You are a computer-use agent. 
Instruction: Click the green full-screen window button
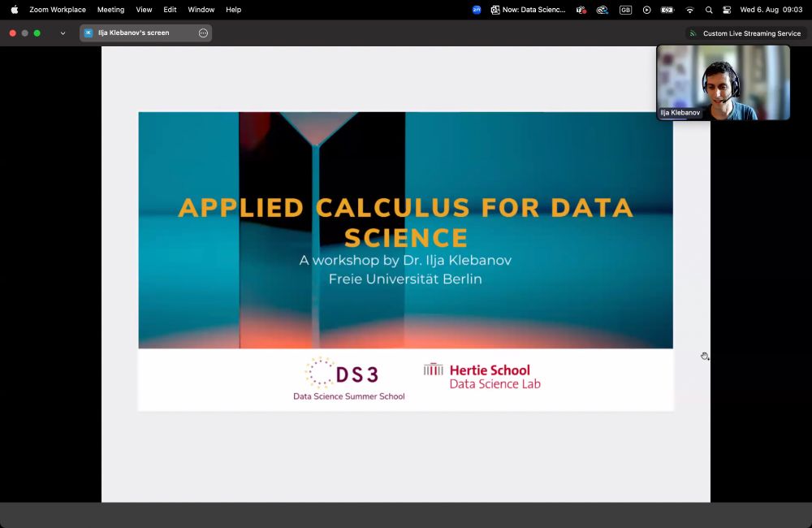click(37, 33)
